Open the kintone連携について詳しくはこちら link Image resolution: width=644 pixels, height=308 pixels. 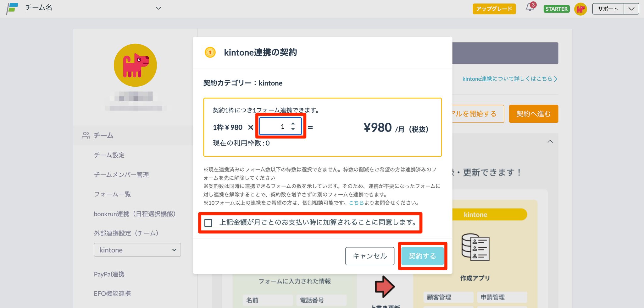point(510,79)
